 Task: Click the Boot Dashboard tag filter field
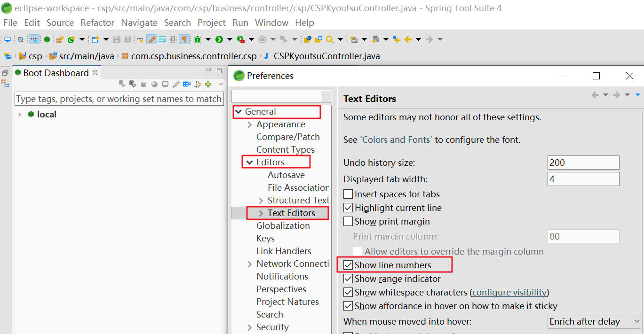[x=119, y=99]
